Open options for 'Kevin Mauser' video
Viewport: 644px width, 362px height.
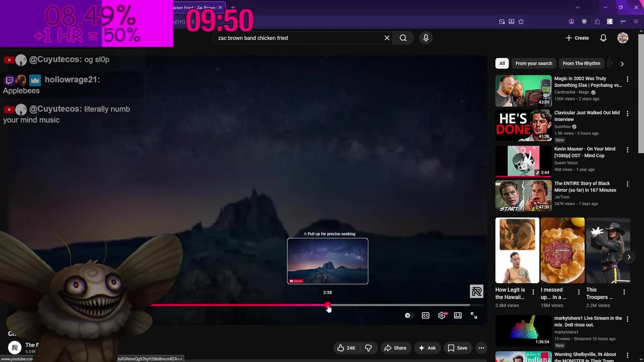(x=627, y=150)
